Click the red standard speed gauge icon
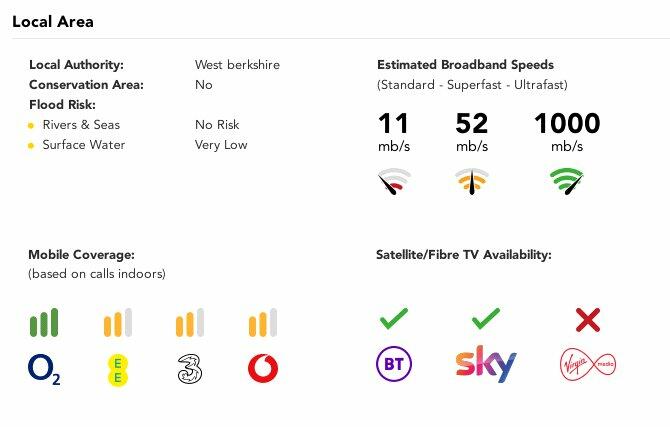This screenshot has height=427, width=670. point(394,182)
